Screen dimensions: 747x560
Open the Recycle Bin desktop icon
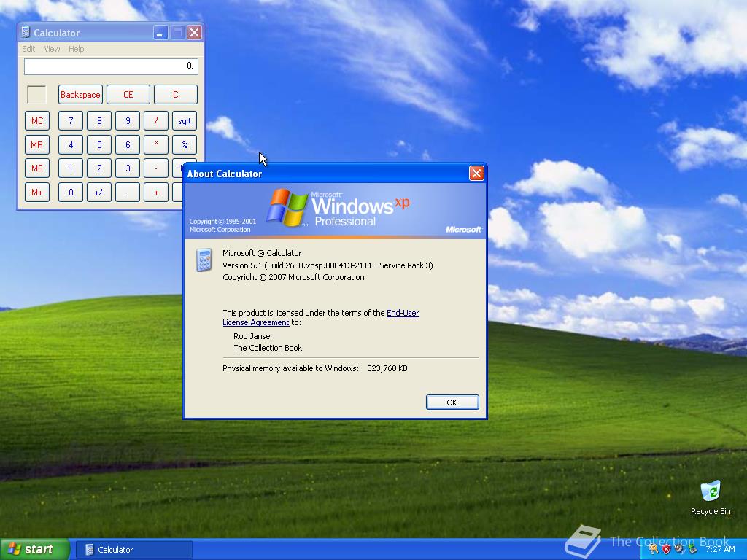pyautogui.click(x=711, y=498)
